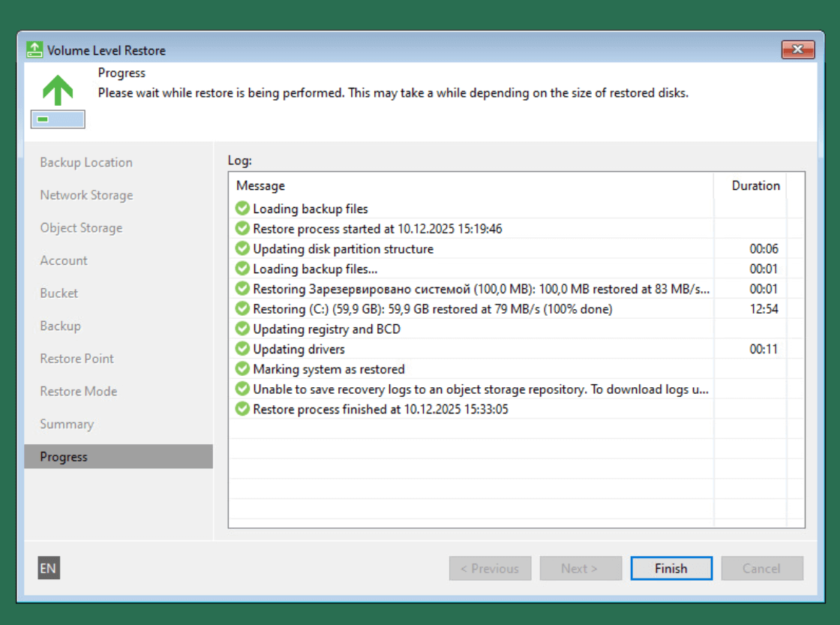Click the EN language indicator
Image resolution: width=840 pixels, height=625 pixels.
coord(48,569)
